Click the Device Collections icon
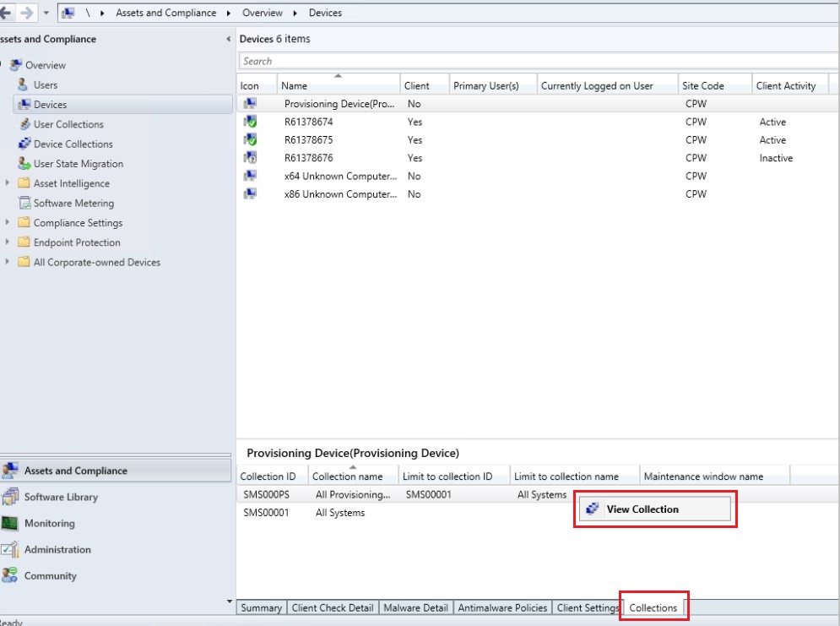This screenshot has height=626, width=840. pos(24,144)
